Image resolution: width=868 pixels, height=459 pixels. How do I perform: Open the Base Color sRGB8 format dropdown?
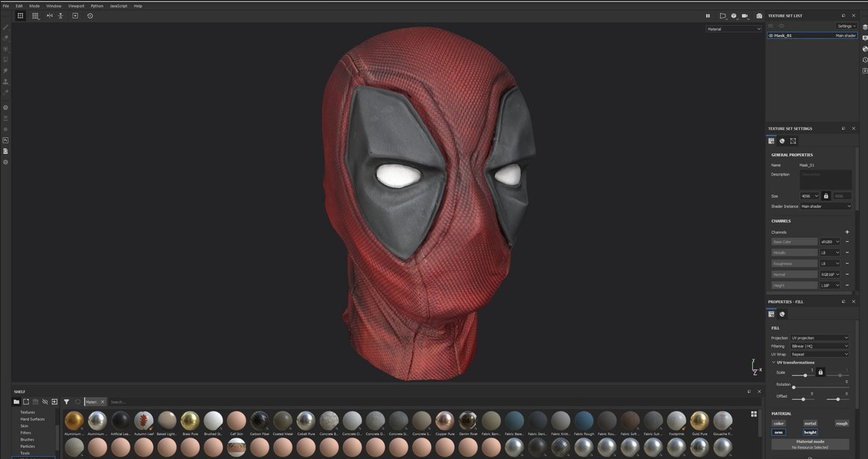830,242
